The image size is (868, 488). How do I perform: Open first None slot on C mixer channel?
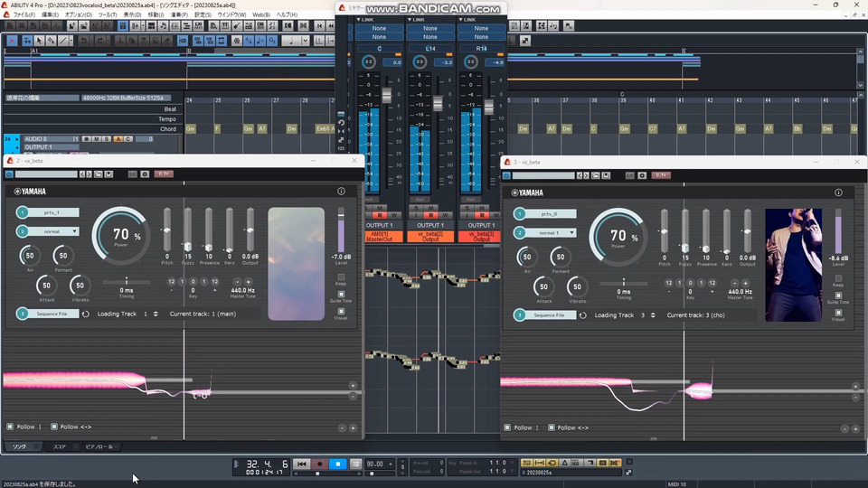point(379,28)
